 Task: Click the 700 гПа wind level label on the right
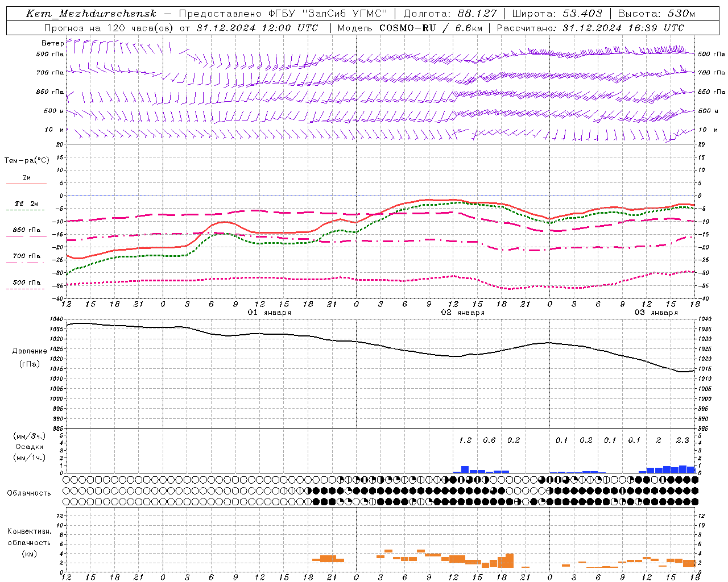pos(712,73)
